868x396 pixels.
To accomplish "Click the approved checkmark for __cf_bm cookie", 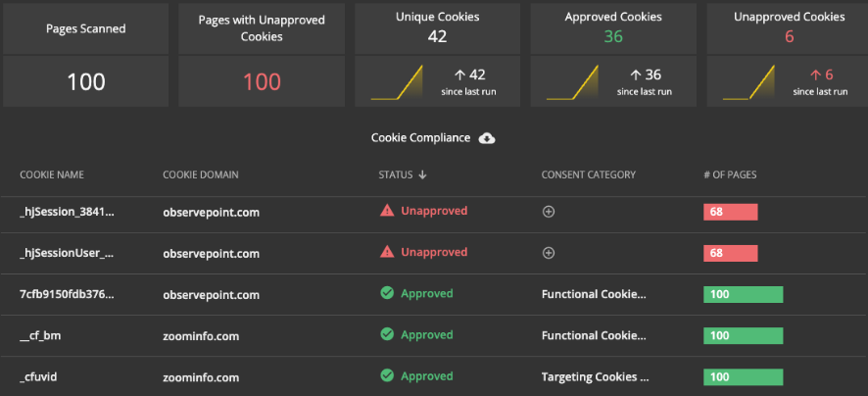I will (x=387, y=335).
